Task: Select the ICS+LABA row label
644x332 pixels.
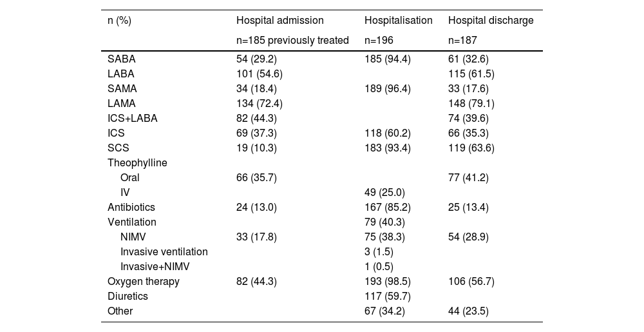Action: pos(133,119)
